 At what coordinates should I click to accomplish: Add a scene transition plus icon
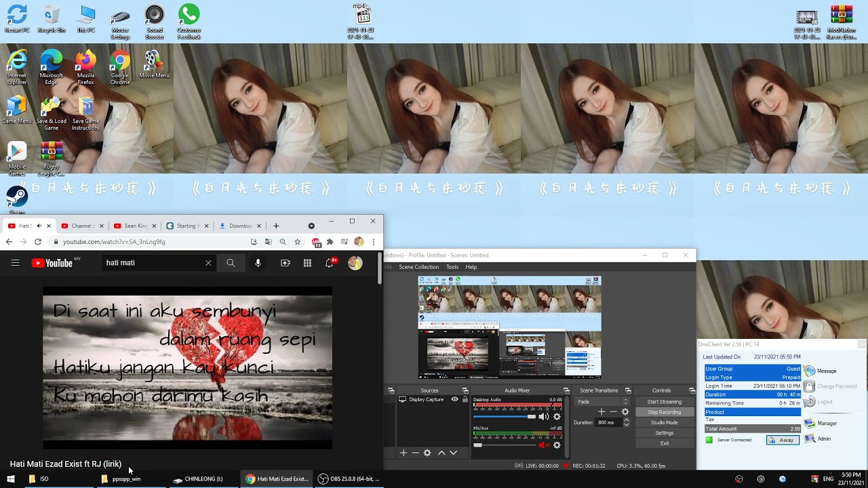tap(601, 411)
